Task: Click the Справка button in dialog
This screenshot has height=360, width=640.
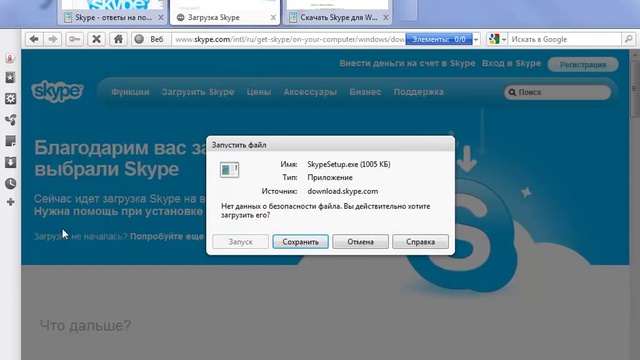Action: (x=420, y=242)
